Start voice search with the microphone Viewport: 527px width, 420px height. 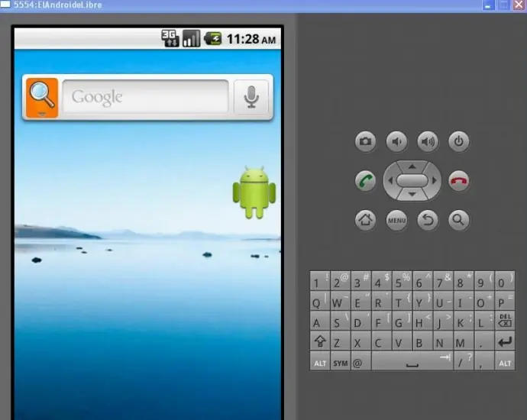(x=251, y=97)
